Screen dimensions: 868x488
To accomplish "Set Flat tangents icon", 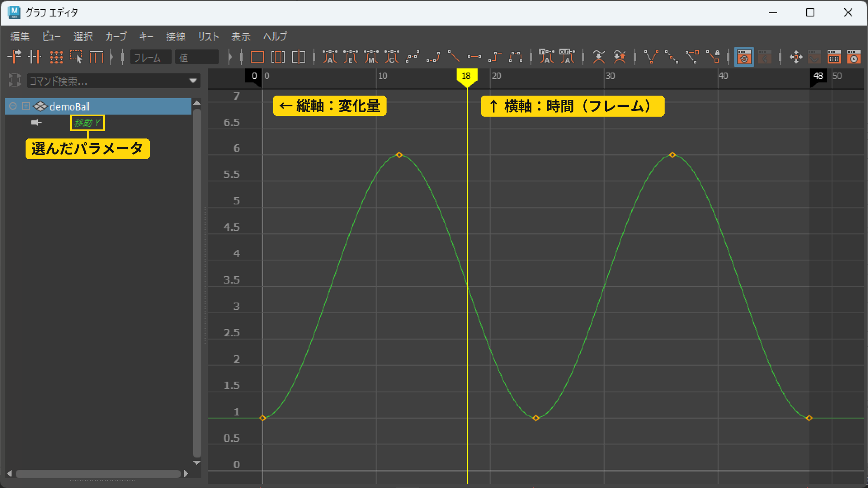I will coord(474,57).
